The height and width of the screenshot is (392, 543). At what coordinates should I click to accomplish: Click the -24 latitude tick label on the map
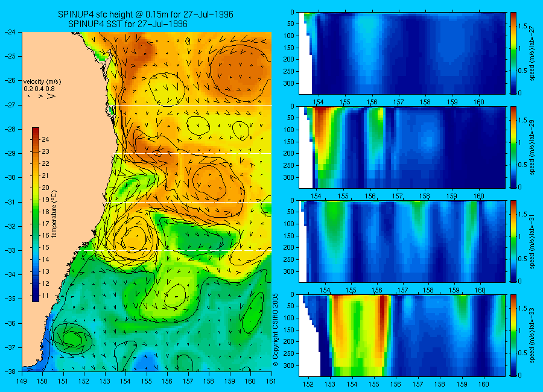[10, 32]
